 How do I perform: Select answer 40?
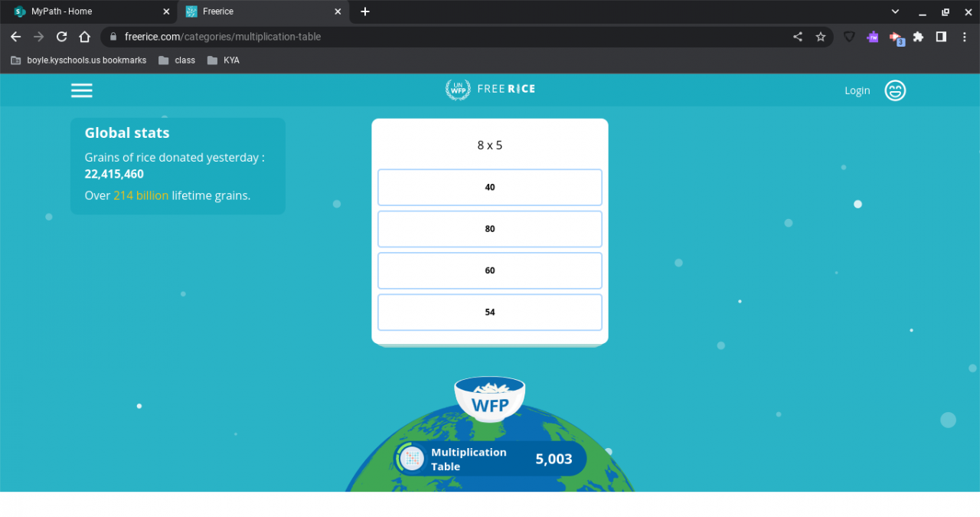point(490,188)
